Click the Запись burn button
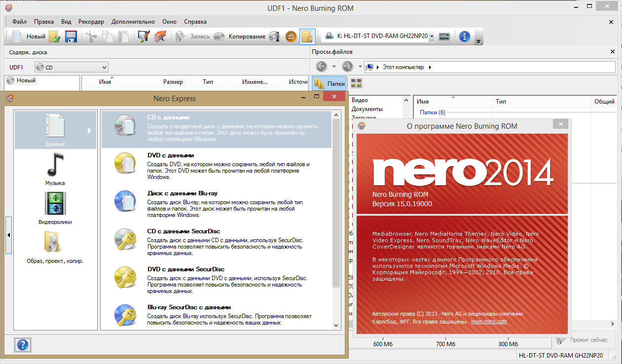Image resolution: width=622 pixels, height=364 pixels. [193, 36]
